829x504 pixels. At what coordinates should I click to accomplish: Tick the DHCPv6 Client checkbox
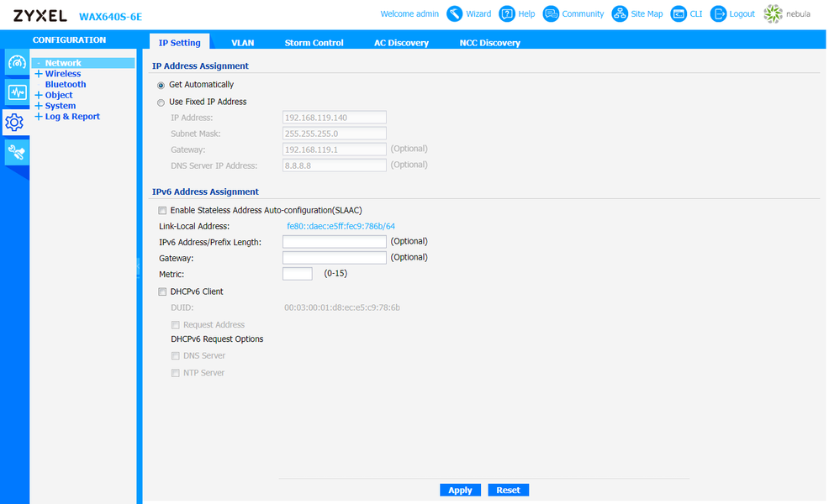pos(162,291)
